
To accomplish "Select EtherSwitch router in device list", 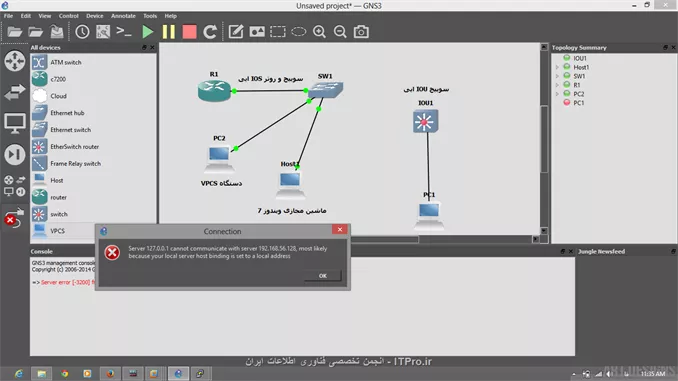I will tap(93, 147).
